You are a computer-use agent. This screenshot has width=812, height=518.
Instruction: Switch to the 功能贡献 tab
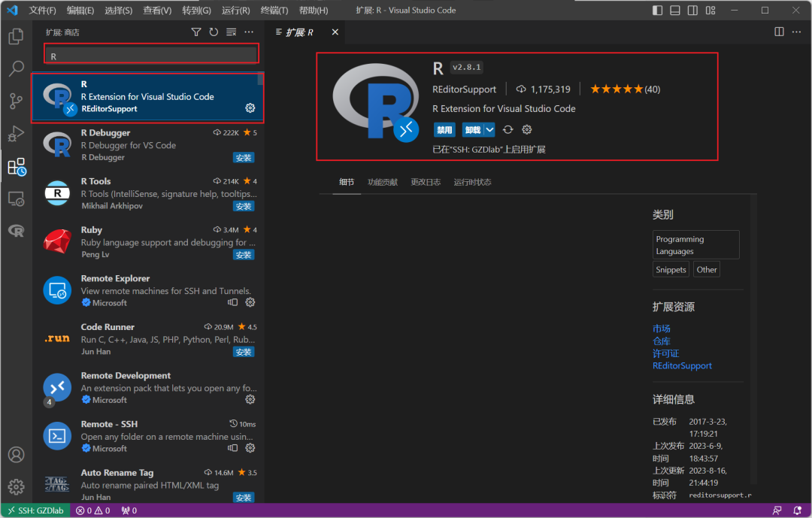(x=383, y=183)
